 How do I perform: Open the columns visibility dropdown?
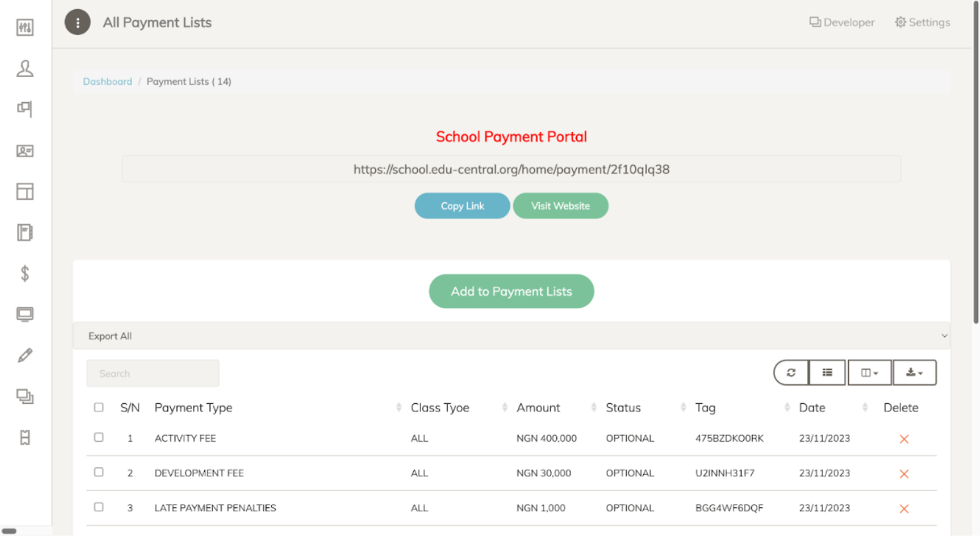click(x=869, y=373)
